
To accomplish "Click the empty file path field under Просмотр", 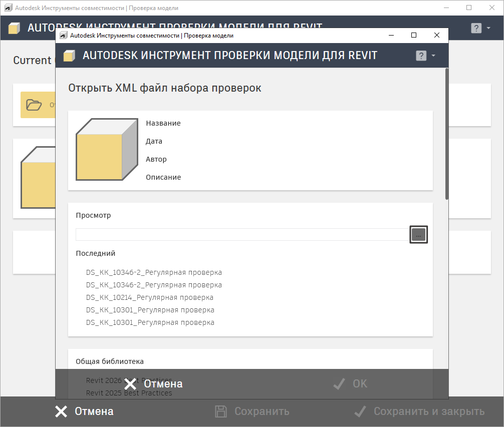I will click(242, 234).
